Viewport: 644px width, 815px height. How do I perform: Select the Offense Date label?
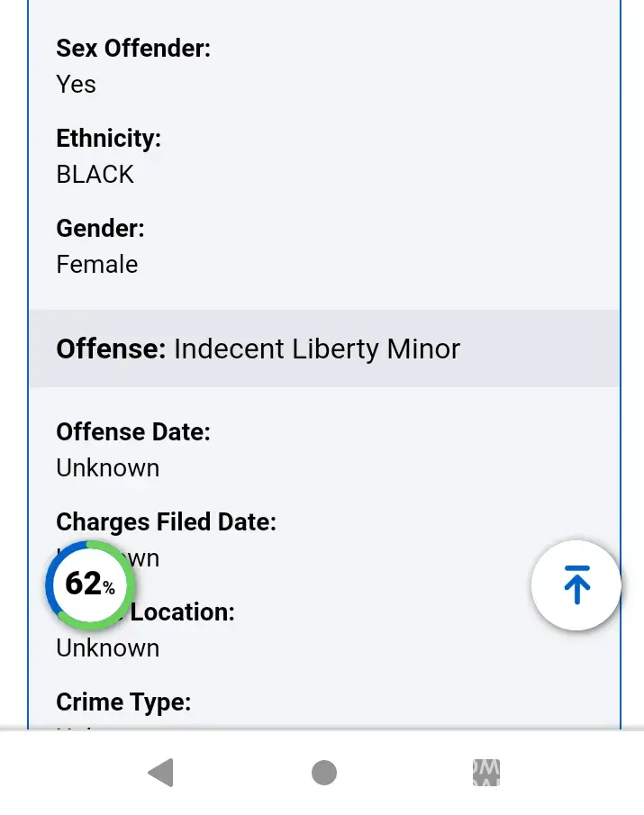click(133, 432)
